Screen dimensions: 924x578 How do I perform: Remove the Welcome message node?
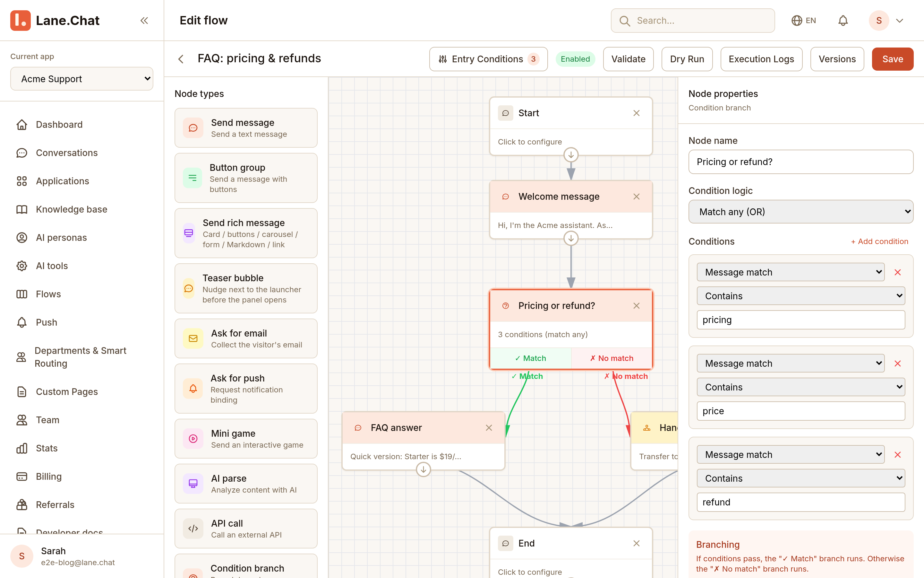click(x=637, y=197)
